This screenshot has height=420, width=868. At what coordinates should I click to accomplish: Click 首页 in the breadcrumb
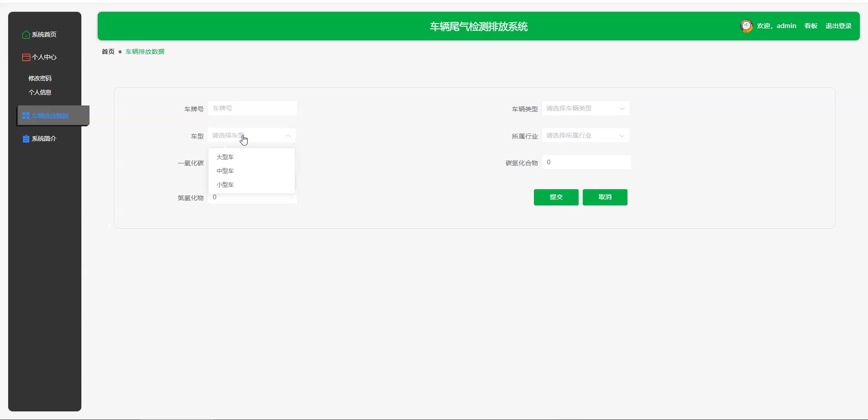[108, 52]
